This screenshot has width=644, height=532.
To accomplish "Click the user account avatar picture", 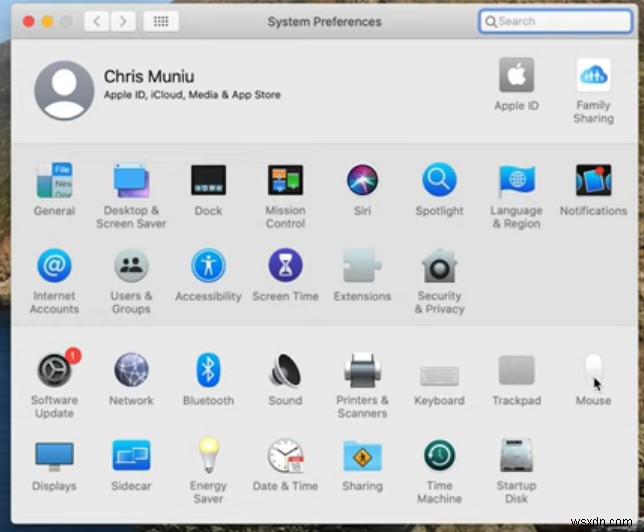I will pyautogui.click(x=64, y=90).
